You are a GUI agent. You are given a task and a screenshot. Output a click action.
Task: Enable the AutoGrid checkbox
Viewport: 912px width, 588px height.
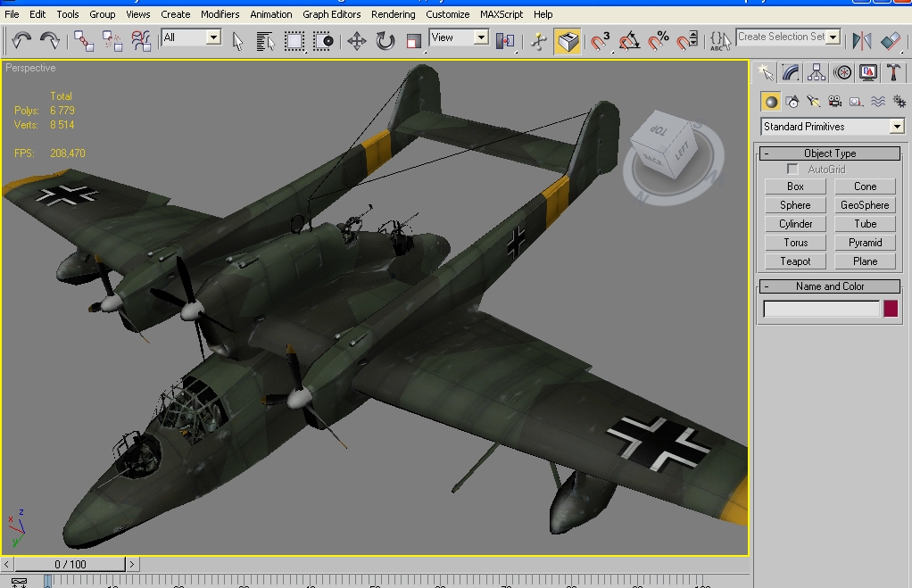(792, 170)
